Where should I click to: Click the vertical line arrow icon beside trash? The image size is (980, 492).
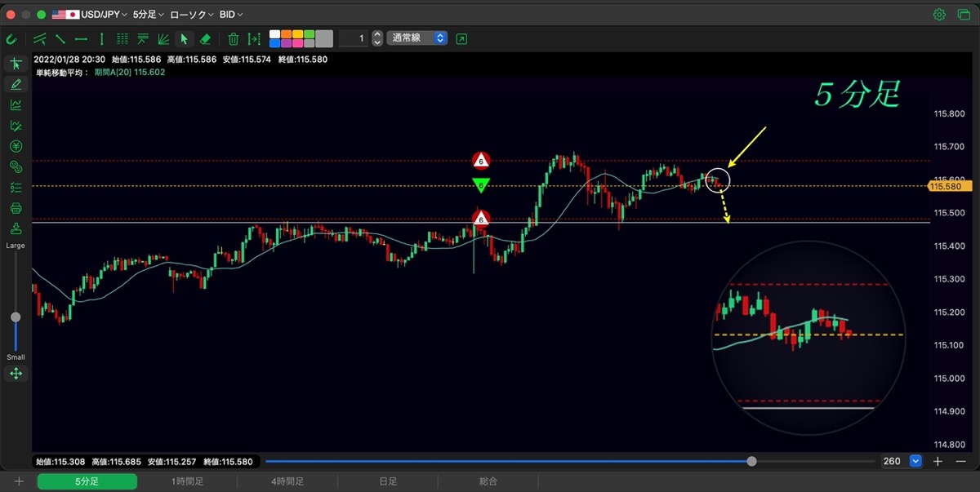(x=254, y=38)
